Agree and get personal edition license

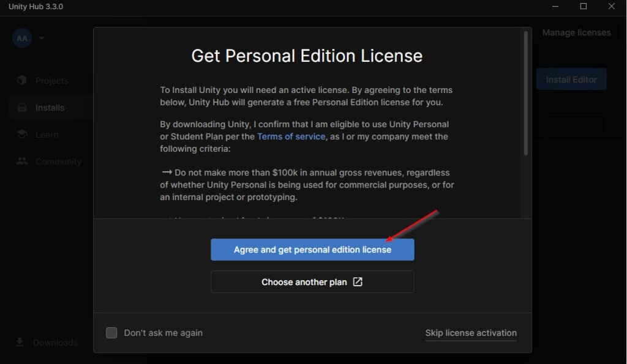(312, 250)
